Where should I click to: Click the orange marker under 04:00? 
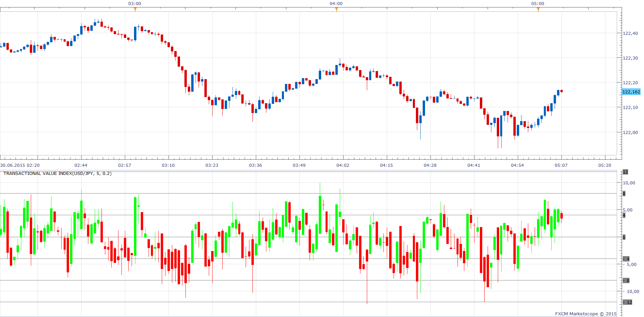(x=336, y=9)
